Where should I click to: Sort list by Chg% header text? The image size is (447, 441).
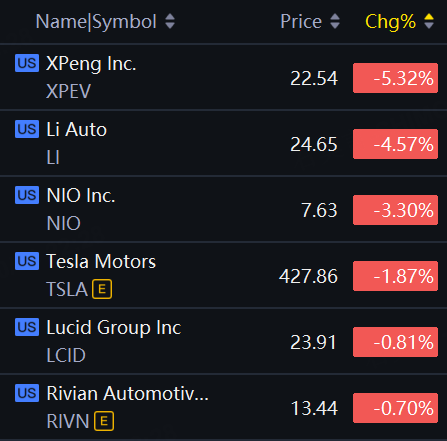[390, 22]
